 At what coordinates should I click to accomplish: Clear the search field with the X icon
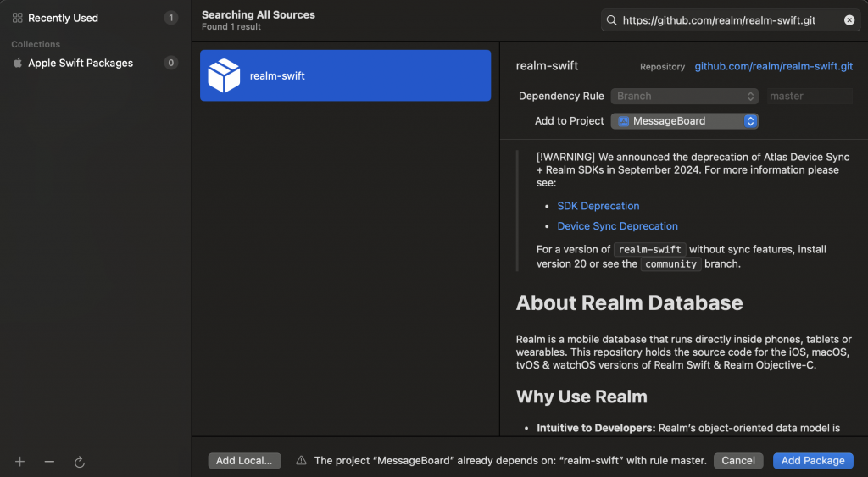click(849, 20)
